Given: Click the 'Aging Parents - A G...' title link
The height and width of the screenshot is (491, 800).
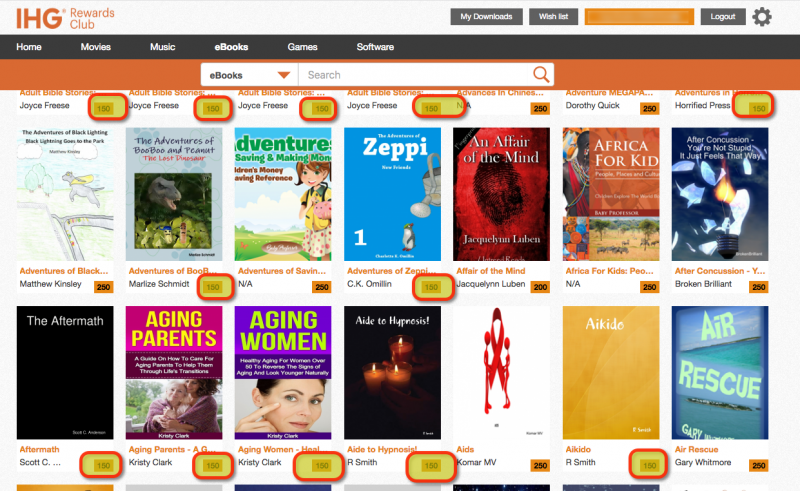Looking at the screenshot, I should point(172,450).
